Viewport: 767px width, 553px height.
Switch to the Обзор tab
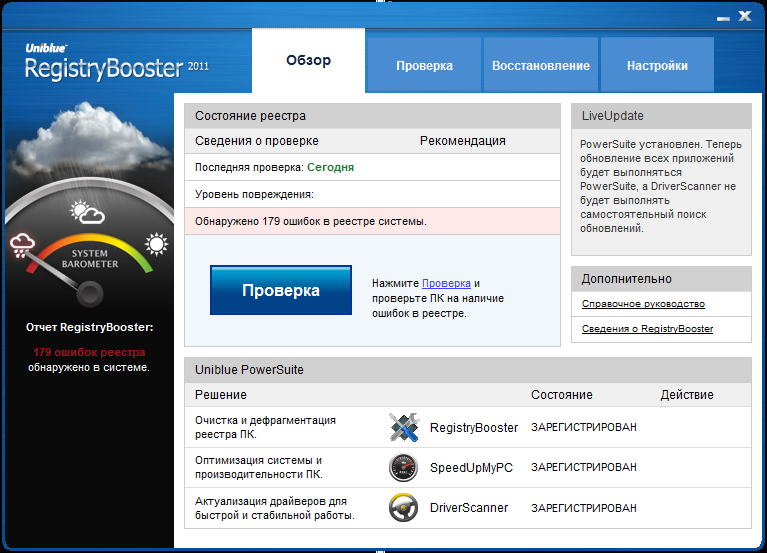[x=308, y=60]
